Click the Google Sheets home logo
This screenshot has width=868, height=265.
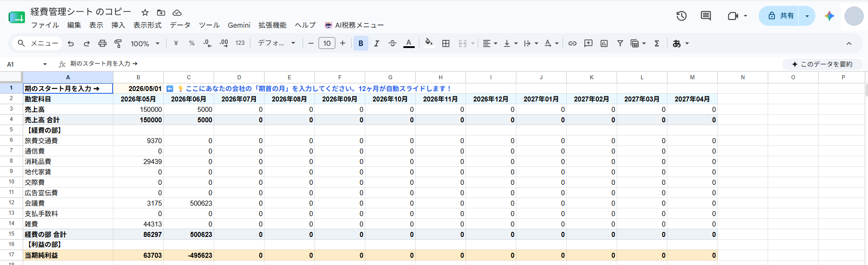(17, 17)
